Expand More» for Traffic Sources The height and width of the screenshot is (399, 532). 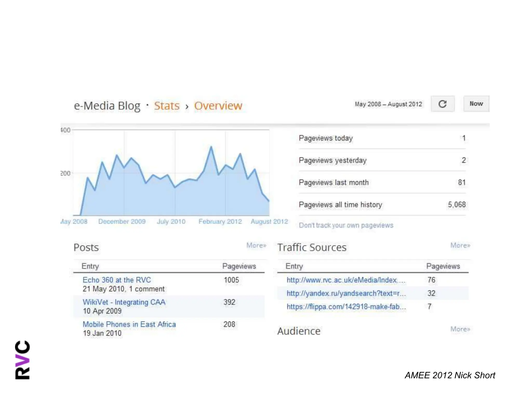click(x=460, y=245)
